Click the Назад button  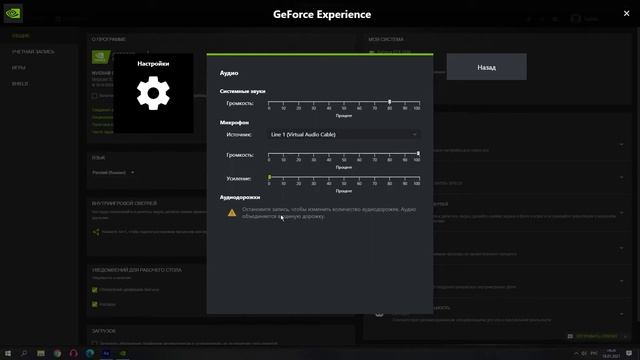(x=487, y=67)
